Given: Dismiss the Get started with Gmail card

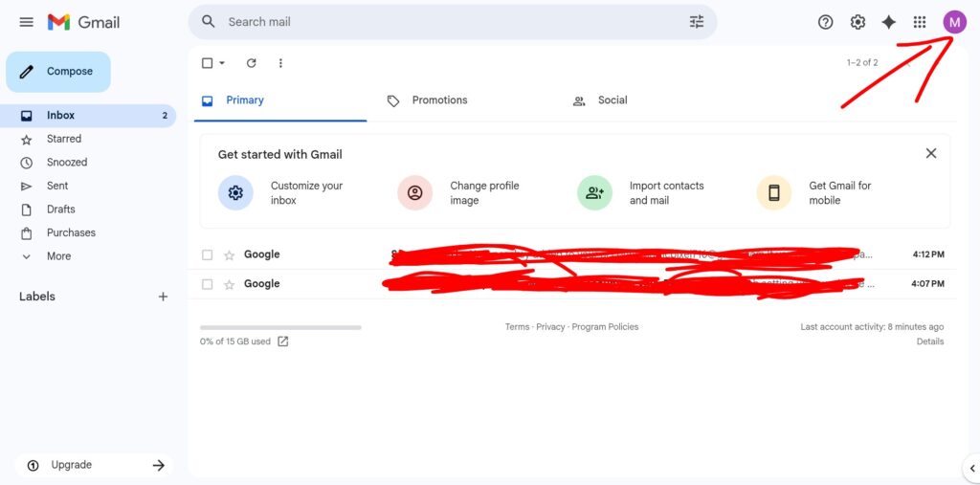Looking at the screenshot, I should [930, 153].
